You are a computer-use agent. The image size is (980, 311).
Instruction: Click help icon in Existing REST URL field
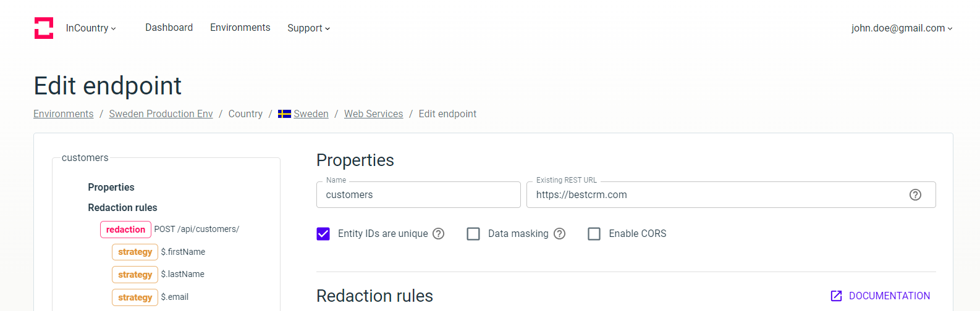(x=915, y=195)
